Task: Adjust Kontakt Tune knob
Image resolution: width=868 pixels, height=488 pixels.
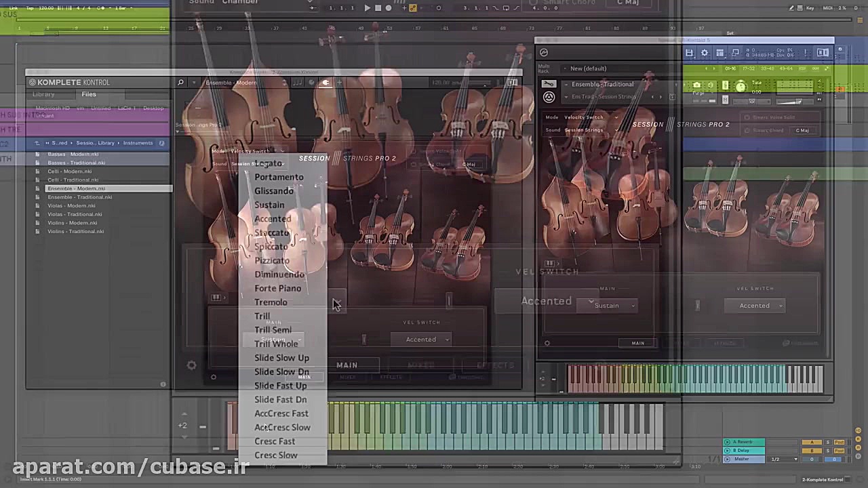Action: tap(741, 86)
